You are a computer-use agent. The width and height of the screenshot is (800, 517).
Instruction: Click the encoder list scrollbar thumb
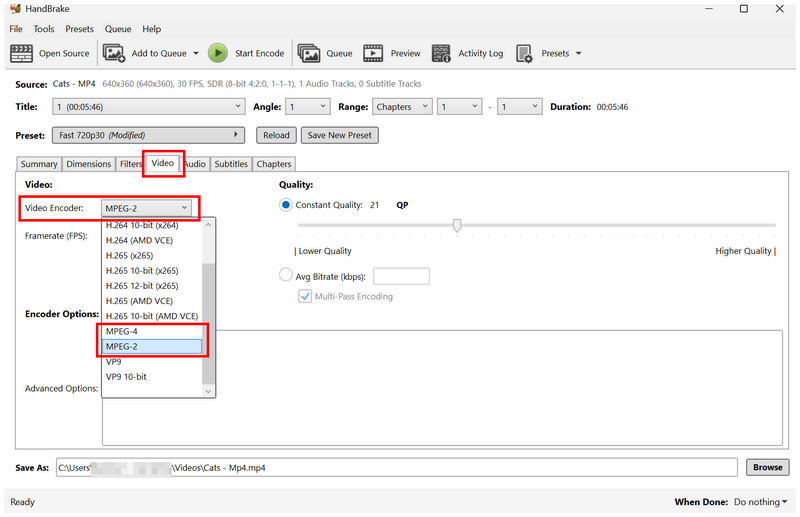click(x=208, y=324)
